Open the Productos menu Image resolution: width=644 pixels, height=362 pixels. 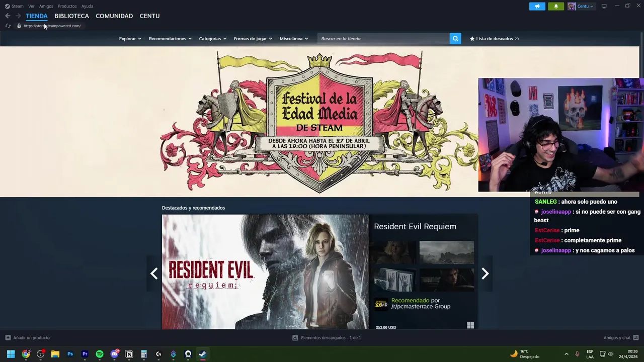click(67, 6)
